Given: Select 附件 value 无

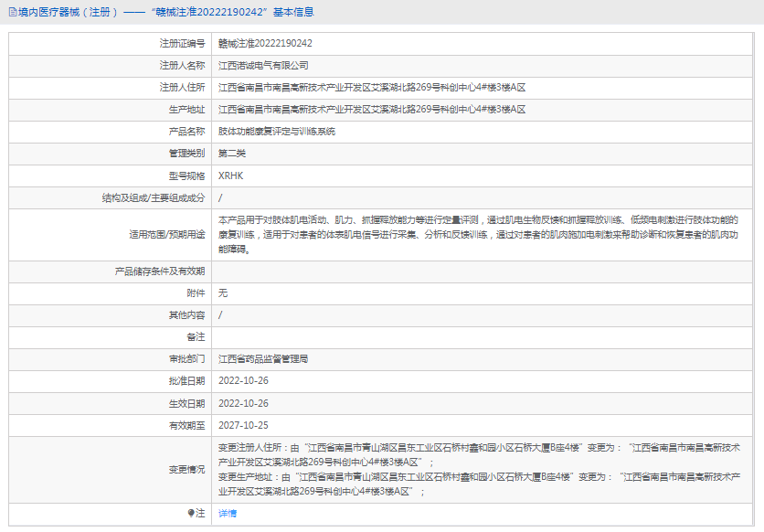Looking at the screenshot, I should click(x=223, y=293).
